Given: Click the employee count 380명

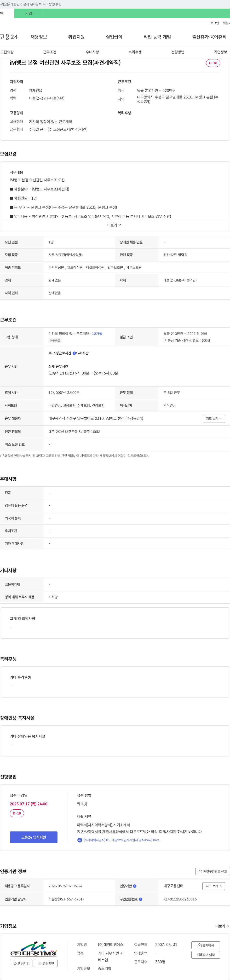Looking at the screenshot, I should pos(160,962).
